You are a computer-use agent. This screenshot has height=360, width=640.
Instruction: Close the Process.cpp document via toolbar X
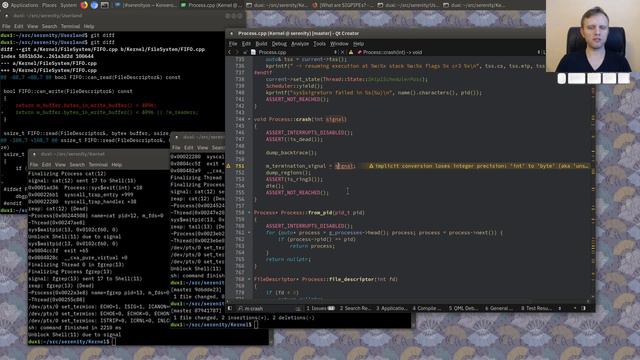[x=343, y=52]
